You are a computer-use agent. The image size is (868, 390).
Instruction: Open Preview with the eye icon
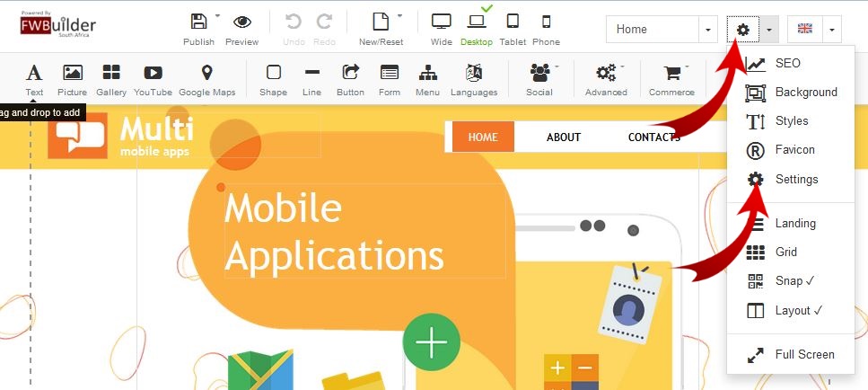tap(242, 22)
